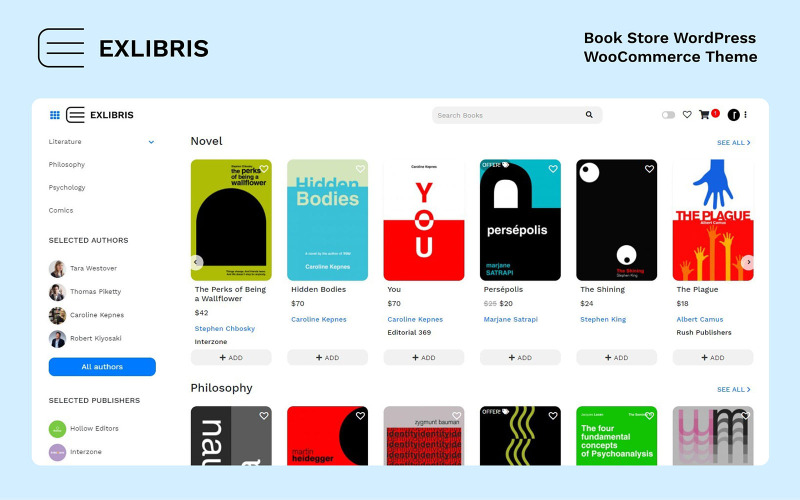Select the Comics category in sidebar
The image size is (800, 500).
click(61, 210)
